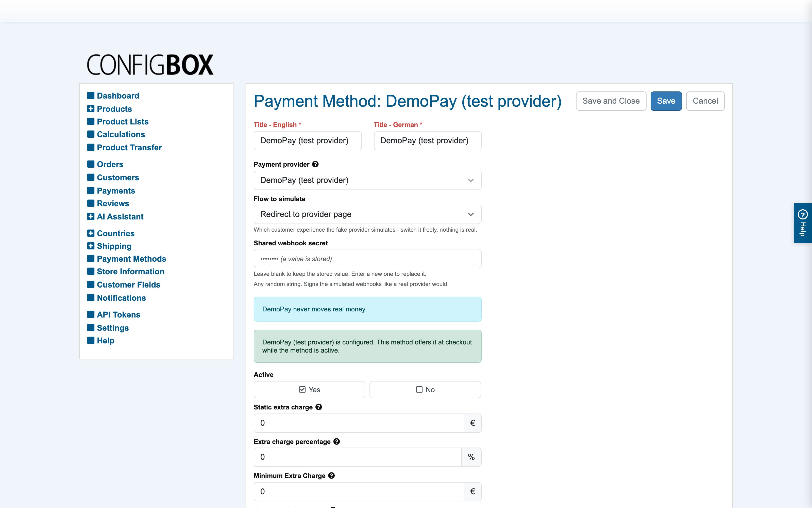Click the Extra charge percentage help icon
This screenshot has height=508, width=812.
pyautogui.click(x=336, y=442)
